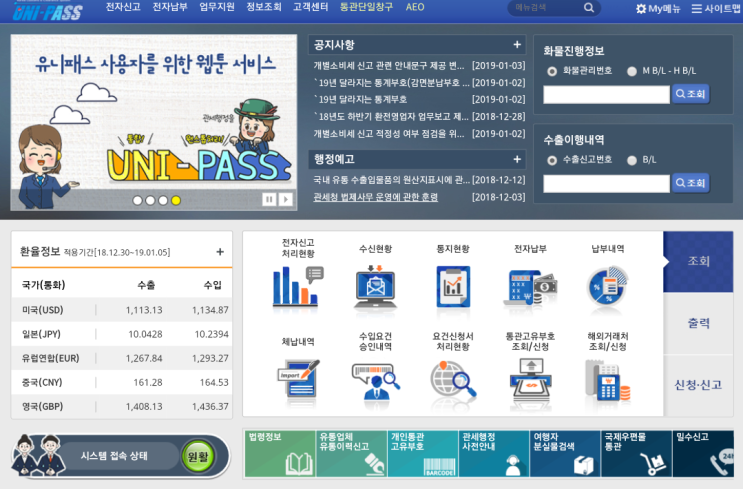The width and height of the screenshot is (743, 489).
Task: Pause the banner slideshow
Action: [x=269, y=199]
